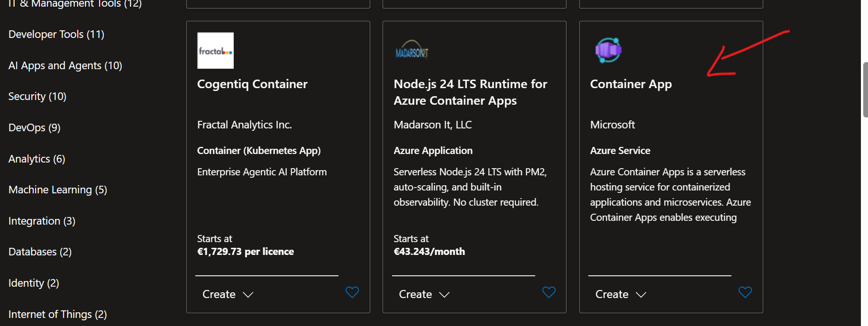868x326 pixels.
Task: Click the Enterprise Agentic AI Platform description
Action: point(262,172)
